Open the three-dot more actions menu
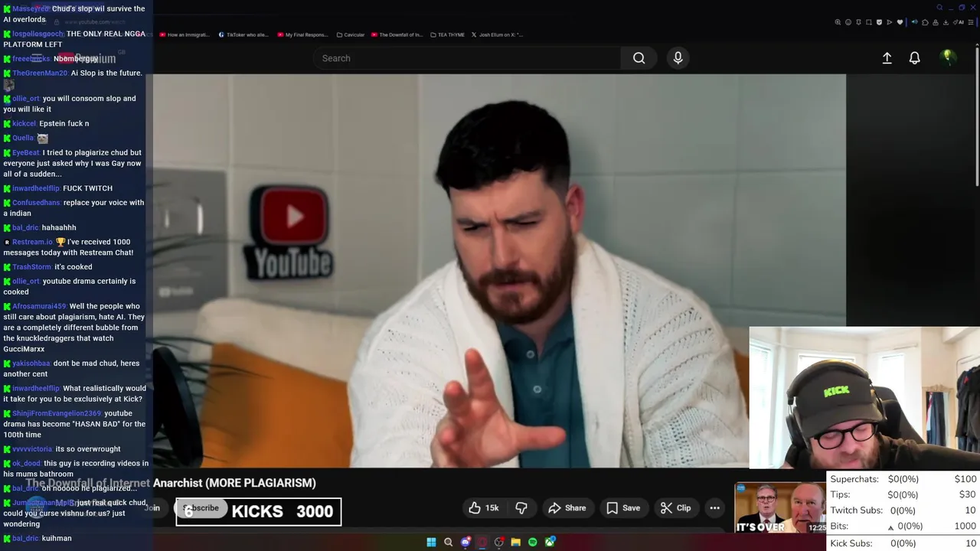Screen dimensions: 980x551 714,507
